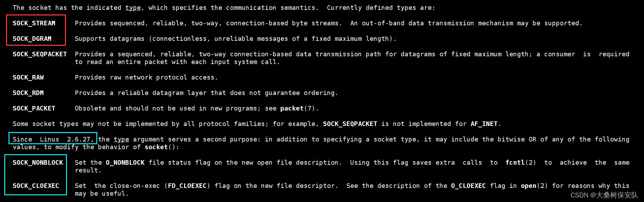
Task: Click the bold O_CLOEXEC flag text
Action: [x=468, y=186]
